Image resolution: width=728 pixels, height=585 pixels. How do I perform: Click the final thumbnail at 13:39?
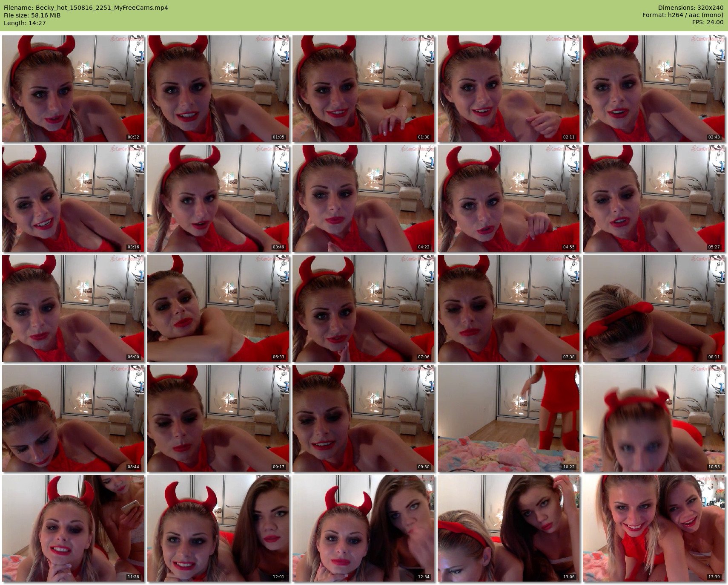pos(653,528)
